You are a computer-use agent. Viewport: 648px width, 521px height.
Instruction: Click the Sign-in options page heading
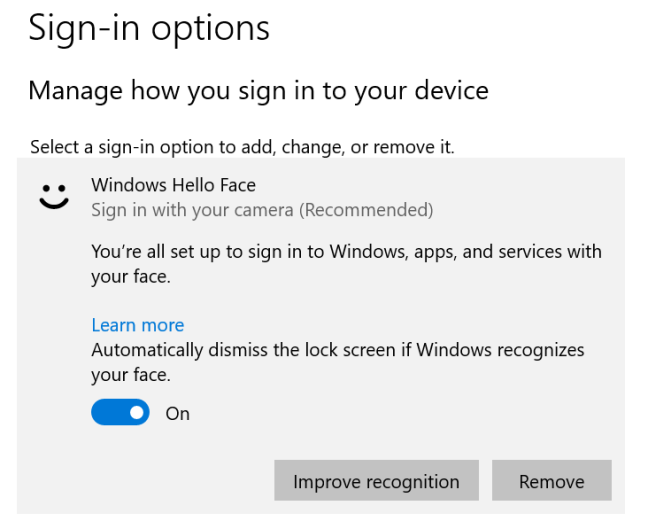tap(149, 29)
